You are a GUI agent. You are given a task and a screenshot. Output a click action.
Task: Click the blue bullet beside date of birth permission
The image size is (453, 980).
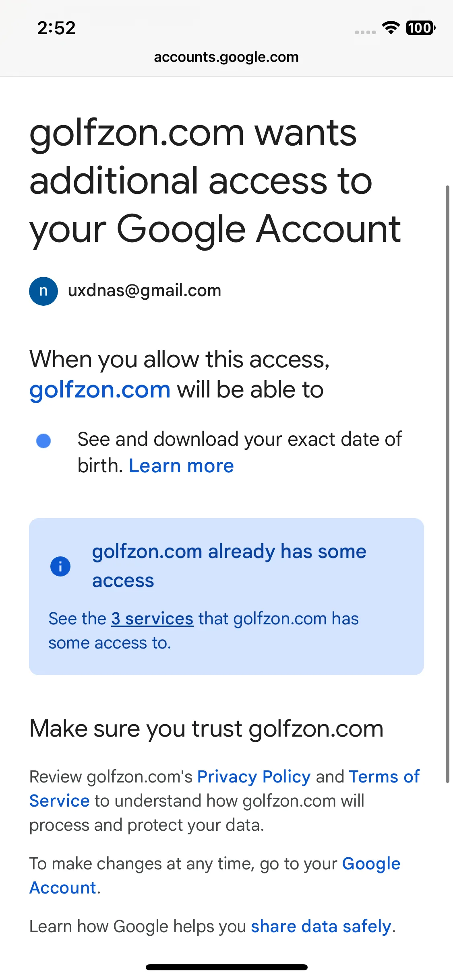[x=43, y=441]
